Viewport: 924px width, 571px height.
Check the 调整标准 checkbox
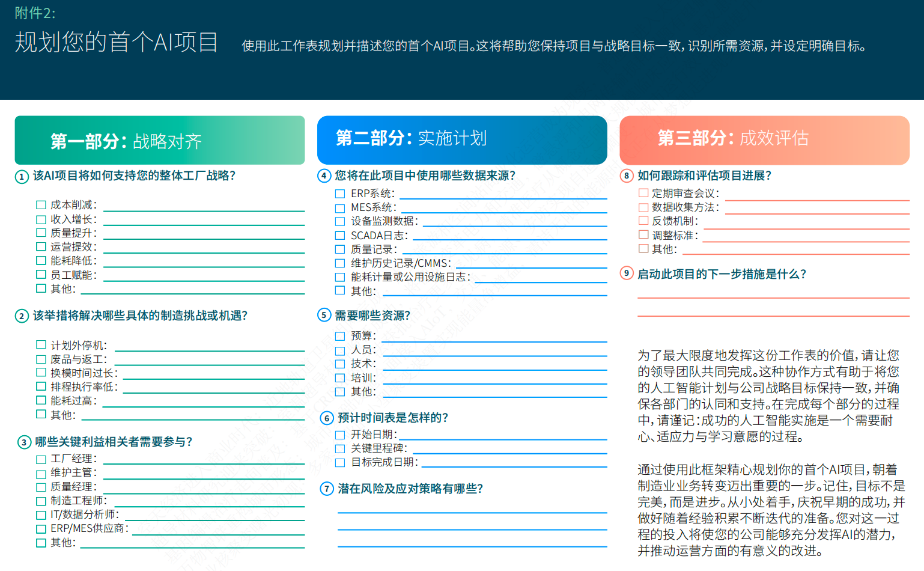coord(643,234)
